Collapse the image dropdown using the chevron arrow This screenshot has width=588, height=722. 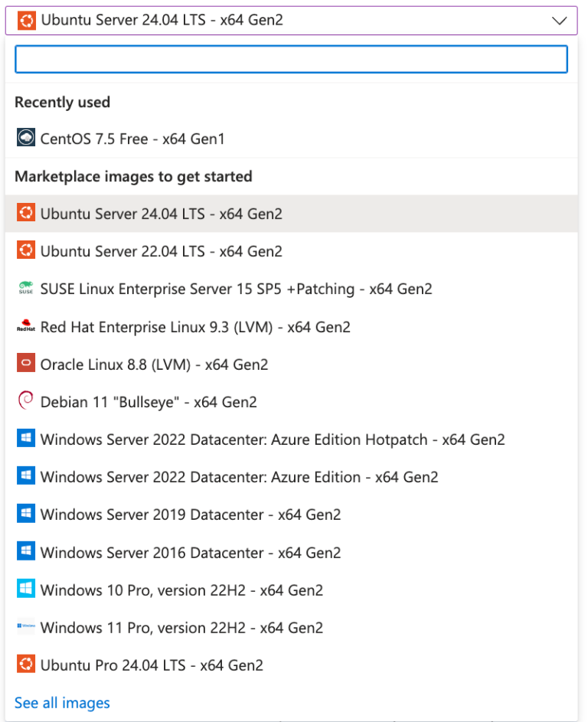559,21
